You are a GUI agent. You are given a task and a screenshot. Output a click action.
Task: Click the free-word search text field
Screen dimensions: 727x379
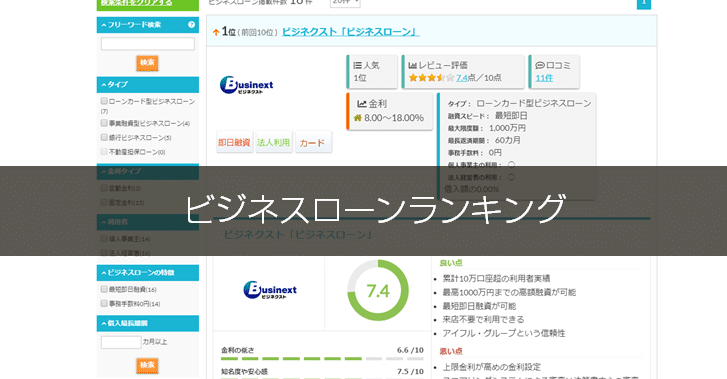click(148, 44)
